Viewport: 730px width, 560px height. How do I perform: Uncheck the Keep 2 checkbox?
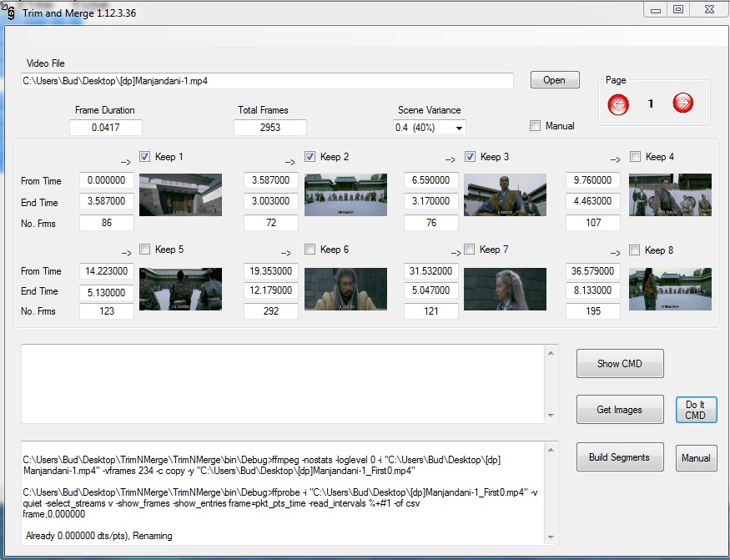(310, 157)
